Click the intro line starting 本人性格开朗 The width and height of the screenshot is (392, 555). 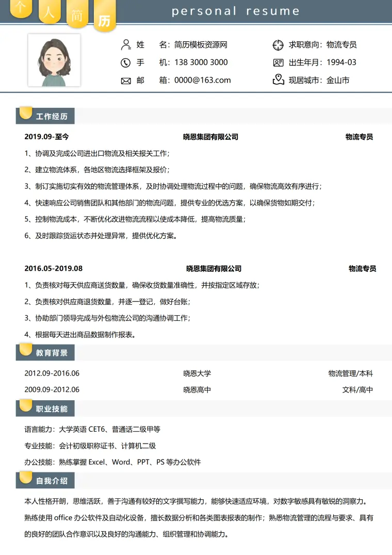pyautogui.click(x=197, y=501)
